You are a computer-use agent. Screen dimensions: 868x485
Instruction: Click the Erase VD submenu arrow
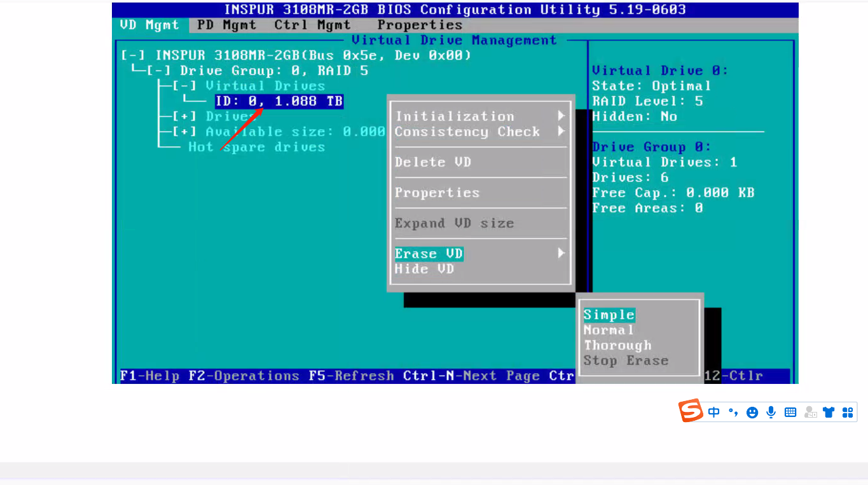pyautogui.click(x=561, y=254)
